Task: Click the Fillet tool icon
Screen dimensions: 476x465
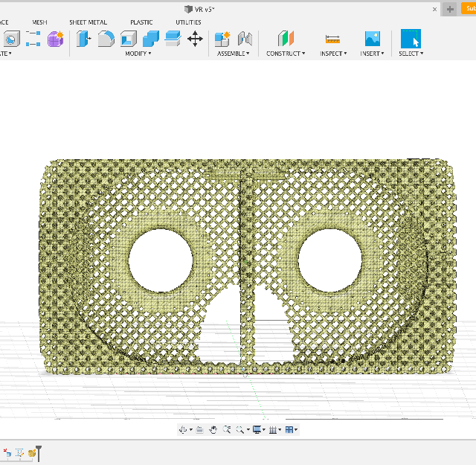Action: (x=106, y=39)
